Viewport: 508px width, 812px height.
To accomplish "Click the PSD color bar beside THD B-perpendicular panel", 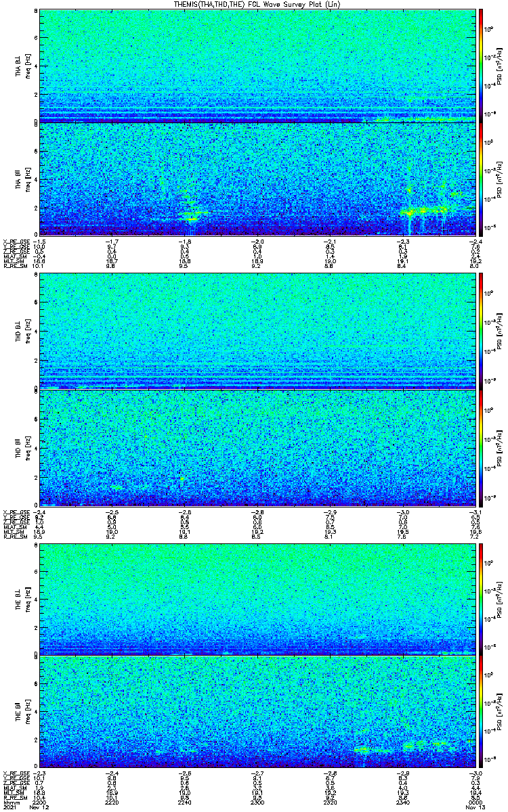I will [482, 331].
